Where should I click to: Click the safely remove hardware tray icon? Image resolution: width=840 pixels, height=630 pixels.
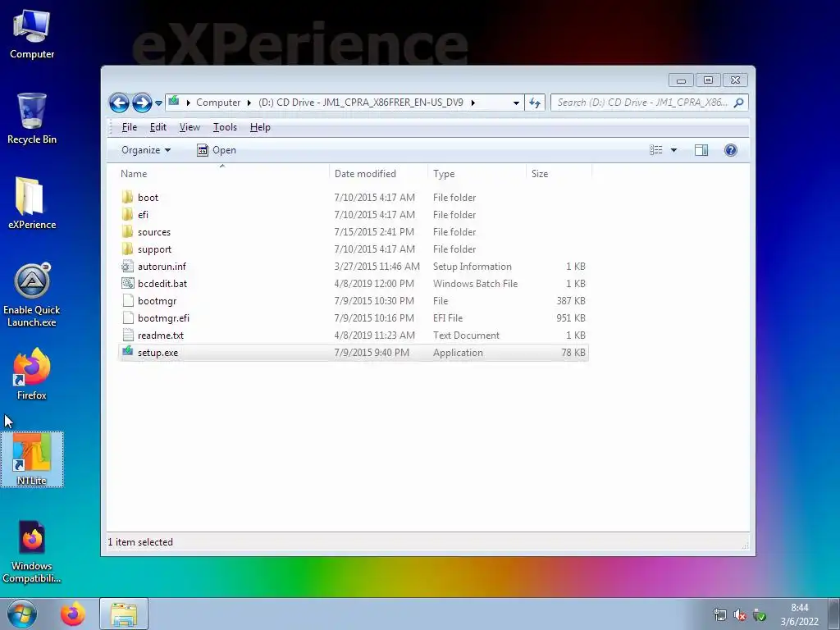759,615
